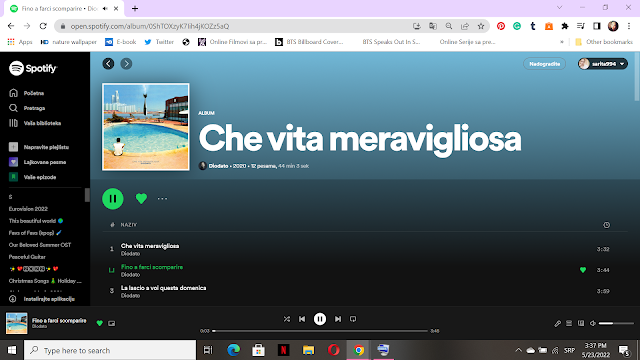Open connect to device icon

pyautogui.click(x=581, y=323)
